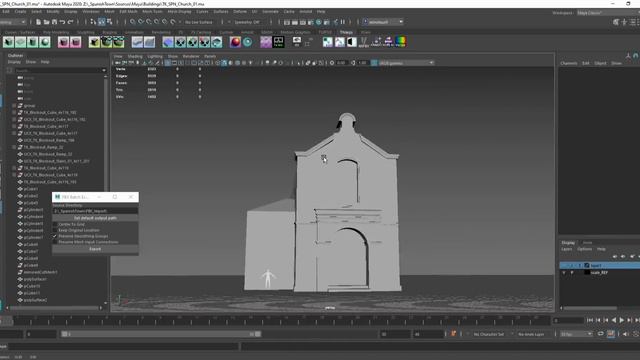Expand the group node in Outliner
The width and height of the screenshot is (640, 360).
click(x=14, y=105)
